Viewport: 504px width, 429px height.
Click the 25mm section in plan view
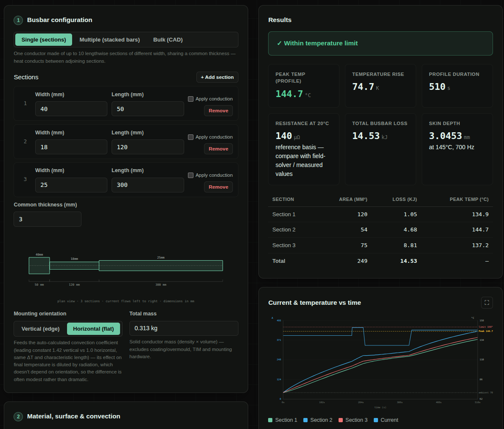click(x=161, y=265)
